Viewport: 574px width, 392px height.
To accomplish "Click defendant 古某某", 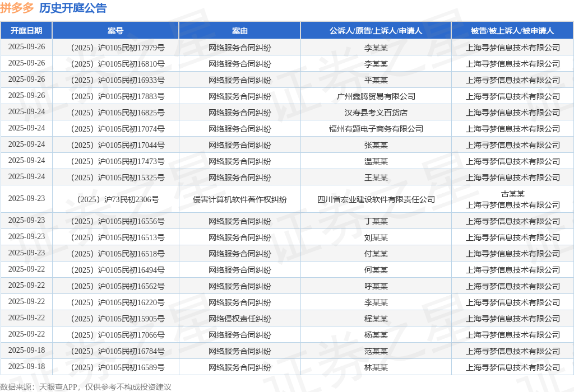I will click(x=512, y=194).
